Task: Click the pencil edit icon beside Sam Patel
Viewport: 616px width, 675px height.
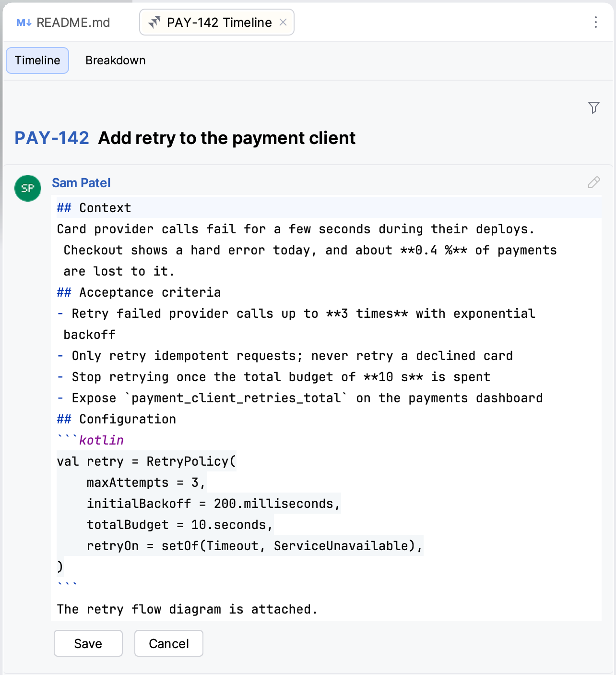Action: tap(593, 182)
